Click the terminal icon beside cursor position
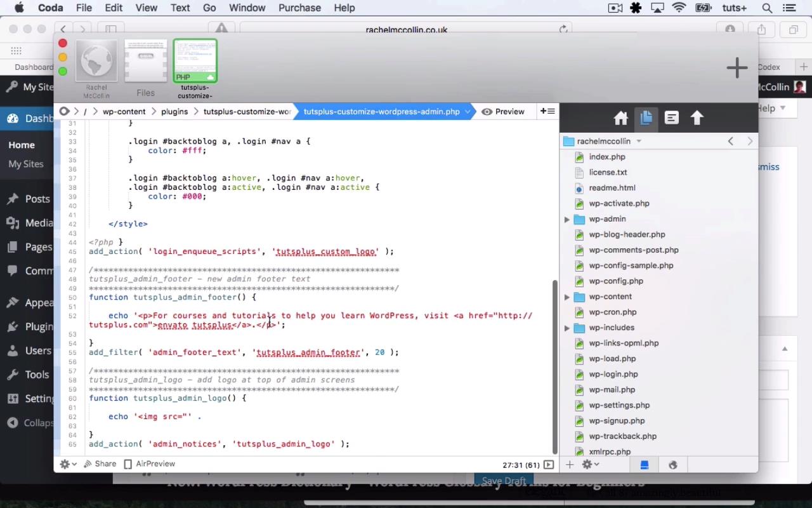The height and width of the screenshot is (508, 812). click(549, 465)
